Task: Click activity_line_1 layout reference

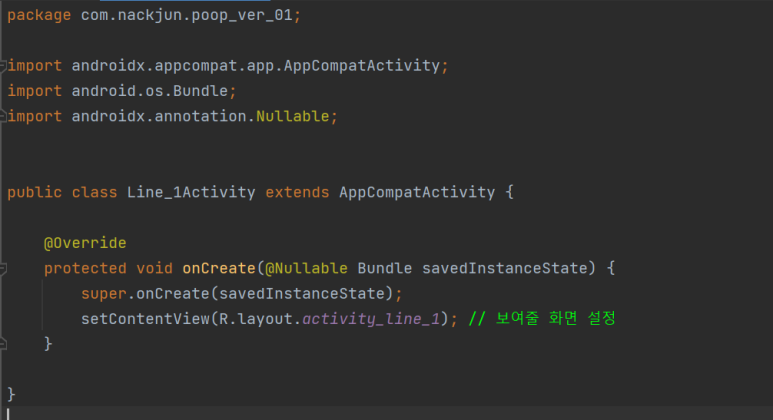Action: click(x=371, y=319)
